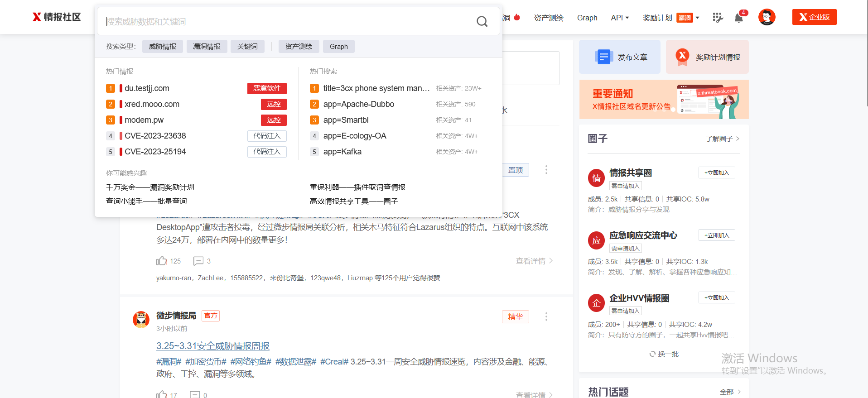Select 威胁情报 search type
This screenshot has height=398, width=868.
pos(163,47)
